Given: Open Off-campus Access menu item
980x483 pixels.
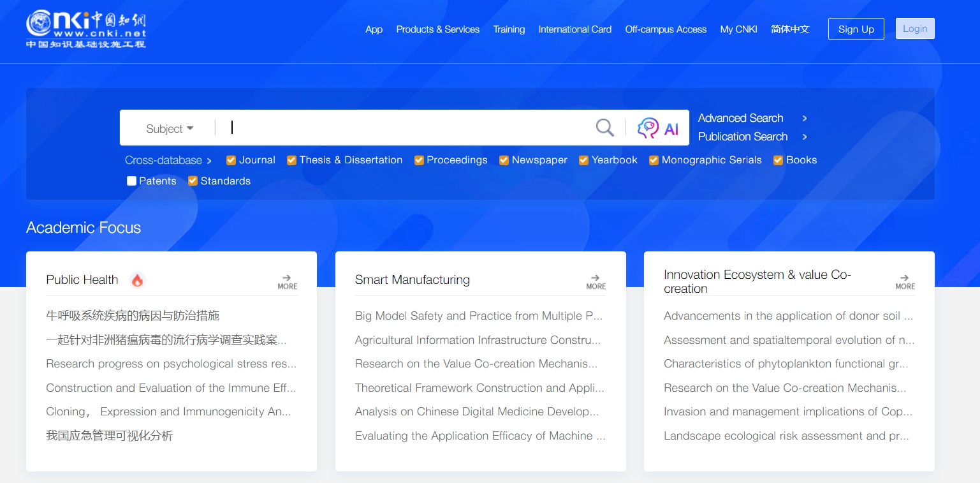Looking at the screenshot, I should [666, 29].
